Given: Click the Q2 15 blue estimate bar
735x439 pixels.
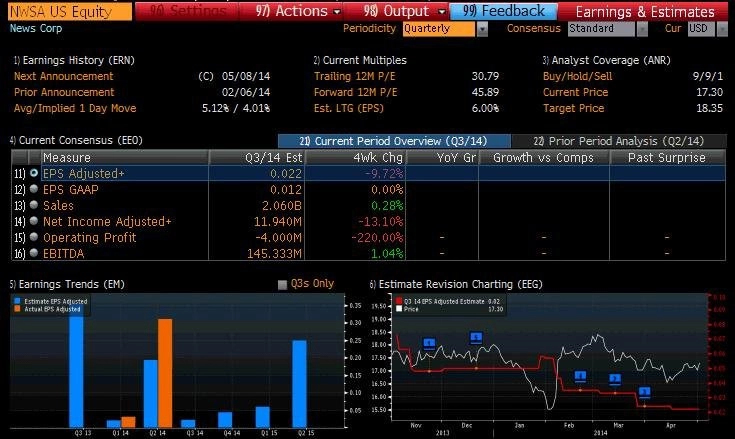Looking at the screenshot, I should [x=300, y=384].
